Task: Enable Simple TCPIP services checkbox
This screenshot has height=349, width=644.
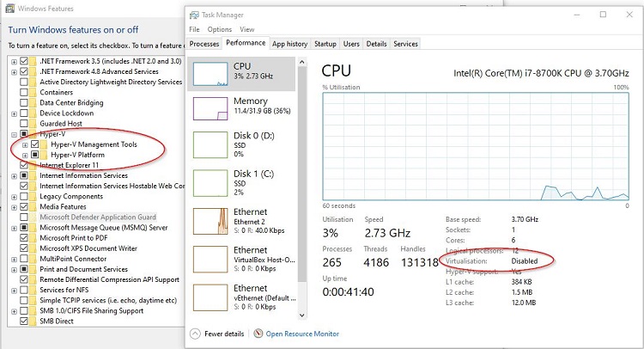Action: point(24,301)
